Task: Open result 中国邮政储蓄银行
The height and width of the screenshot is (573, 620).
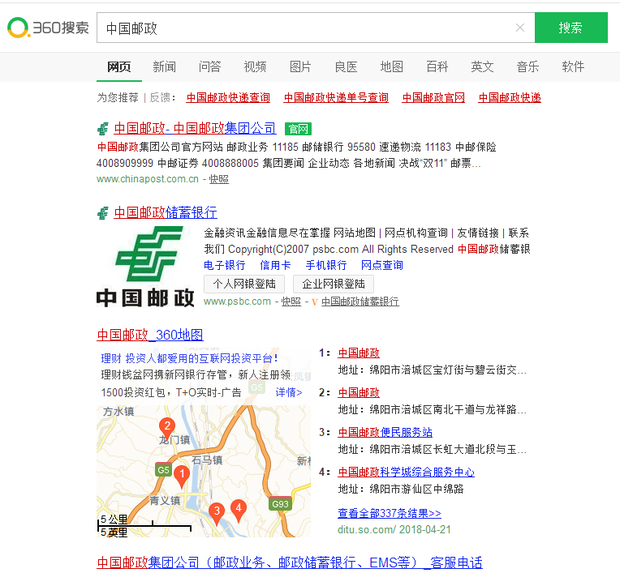Action: (x=165, y=213)
